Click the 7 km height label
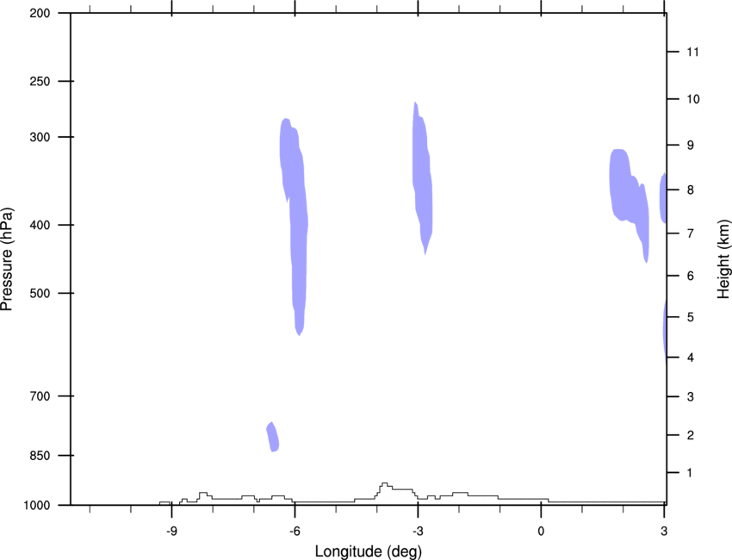The image size is (732, 560). click(690, 233)
